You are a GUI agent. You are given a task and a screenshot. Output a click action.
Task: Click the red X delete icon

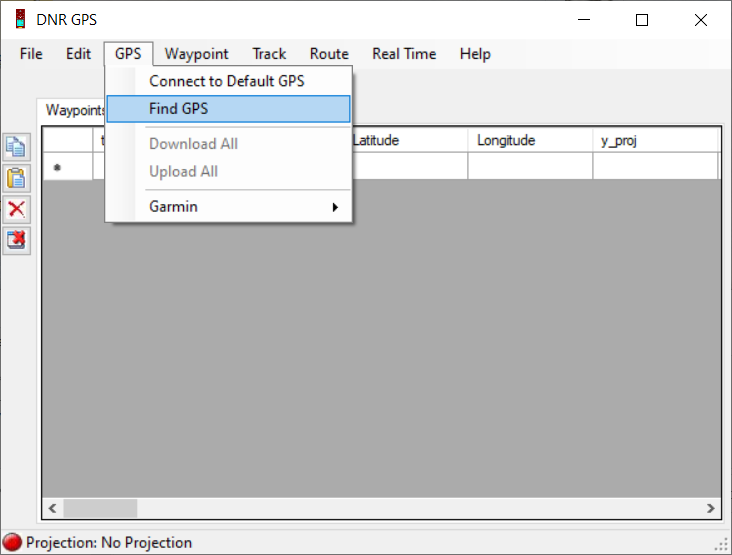16,209
